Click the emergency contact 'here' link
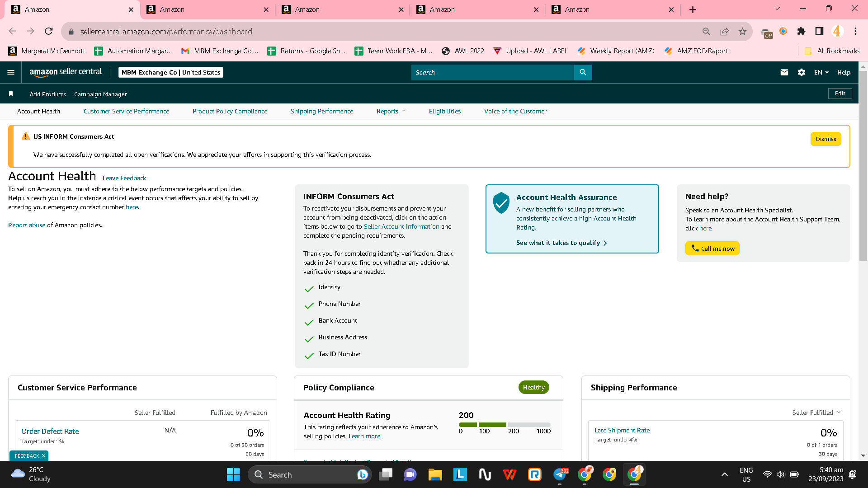The height and width of the screenshot is (488, 868). (132, 207)
